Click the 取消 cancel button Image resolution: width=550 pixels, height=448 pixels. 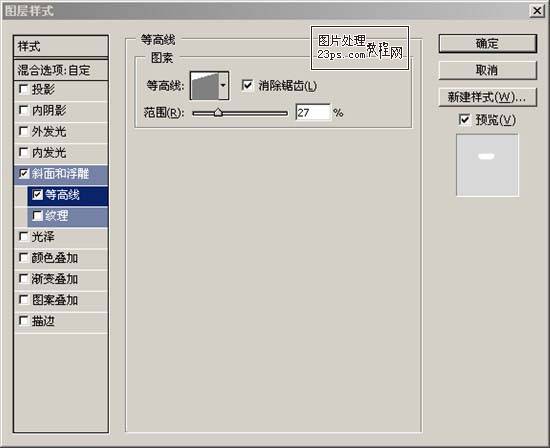click(x=488, y=70)
